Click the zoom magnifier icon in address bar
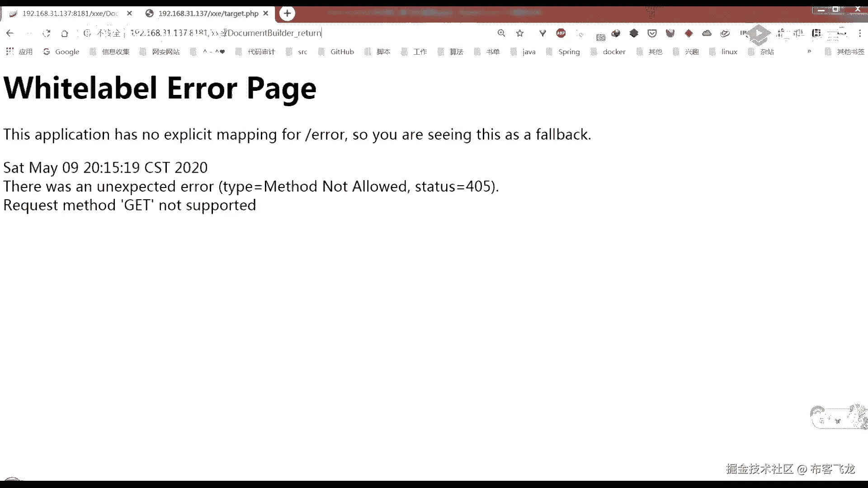868x488 pixels. 501,33
